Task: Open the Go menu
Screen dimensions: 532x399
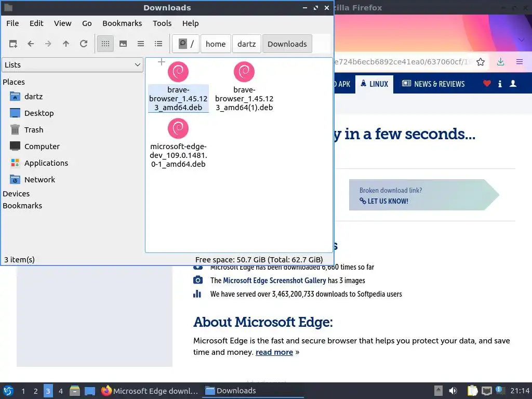Action: click(x=87, y=23)
